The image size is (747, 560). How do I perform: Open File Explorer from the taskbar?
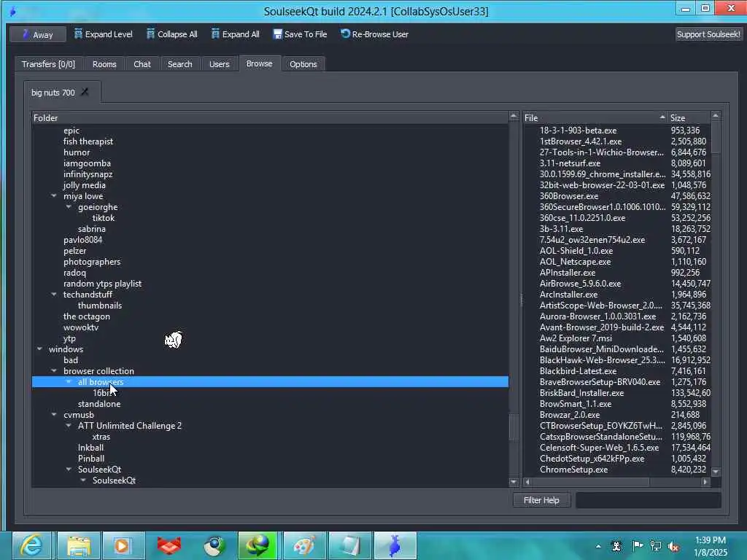[79, 545]
